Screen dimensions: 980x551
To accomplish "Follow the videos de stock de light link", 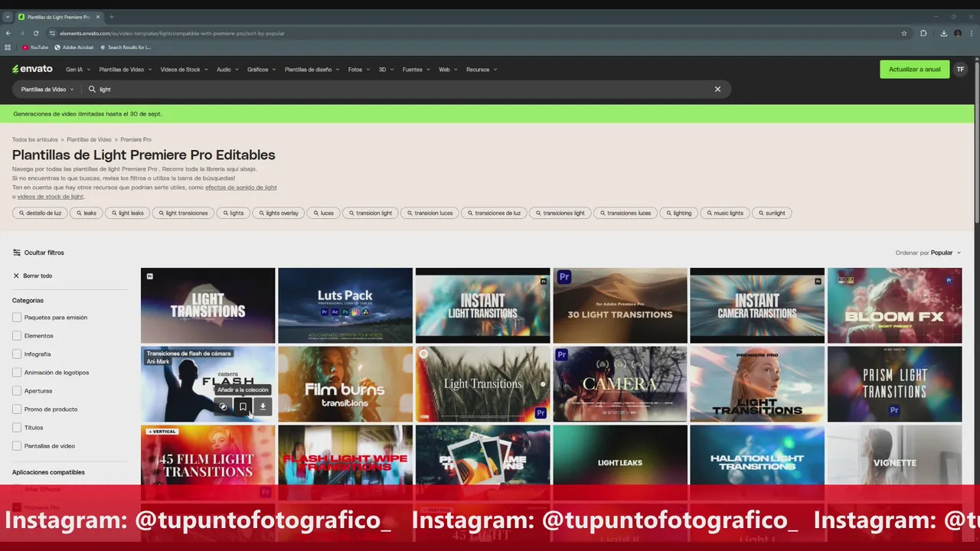I will pyautogui.click(x=50, y=197).
